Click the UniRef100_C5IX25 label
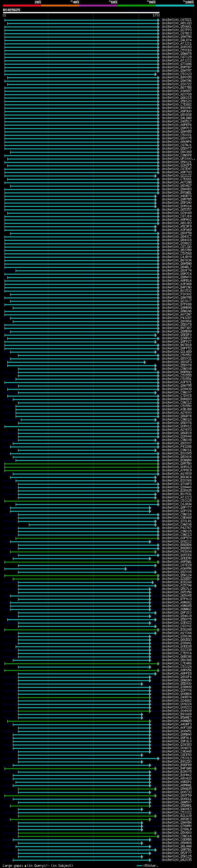Screen dimensions: 197x868 (177, 501)
